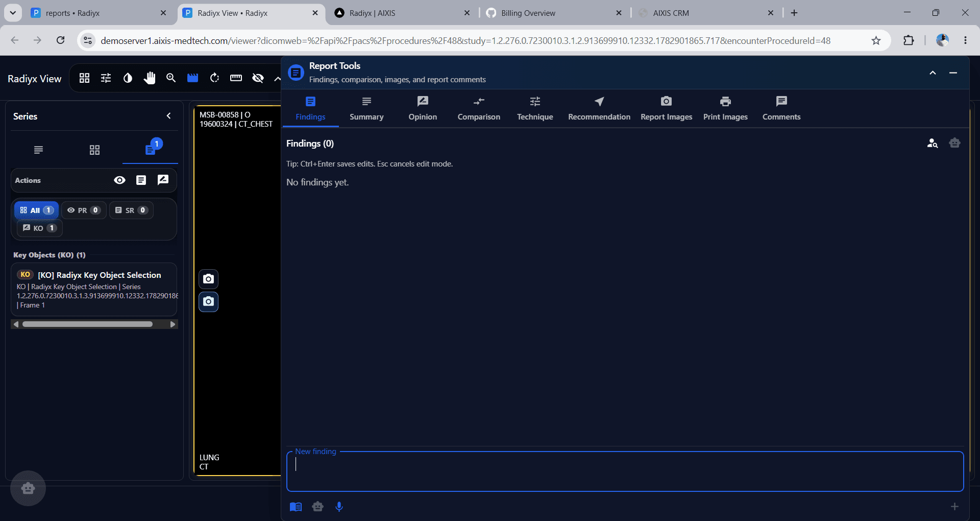Click the Report Tools header icon

click(296, 73)
